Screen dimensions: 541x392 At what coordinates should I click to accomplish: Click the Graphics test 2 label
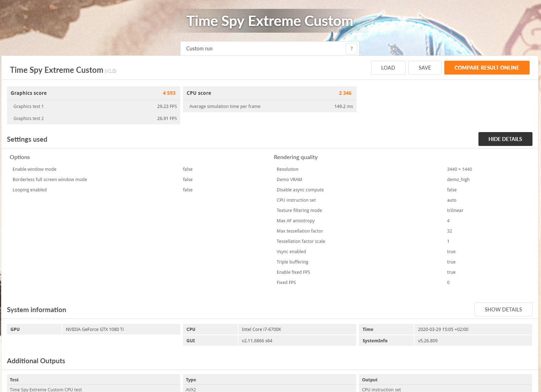[x=28, y=119]
